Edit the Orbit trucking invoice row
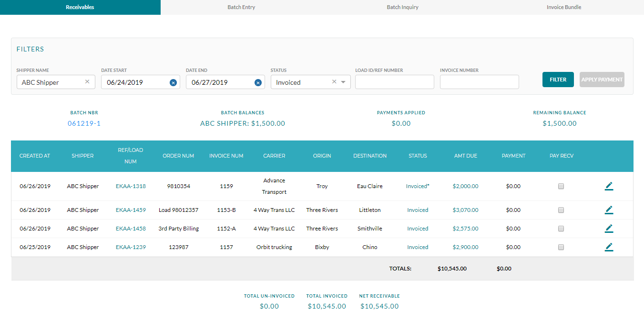 609,247
